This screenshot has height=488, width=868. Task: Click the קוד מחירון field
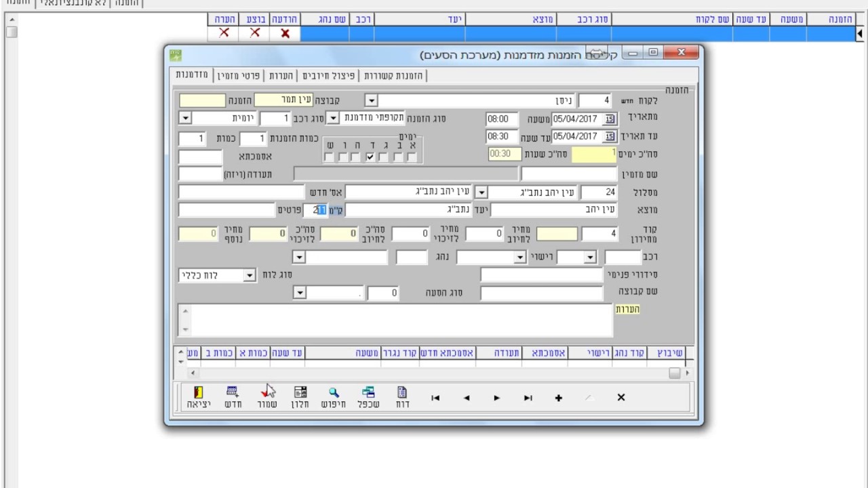599,234
